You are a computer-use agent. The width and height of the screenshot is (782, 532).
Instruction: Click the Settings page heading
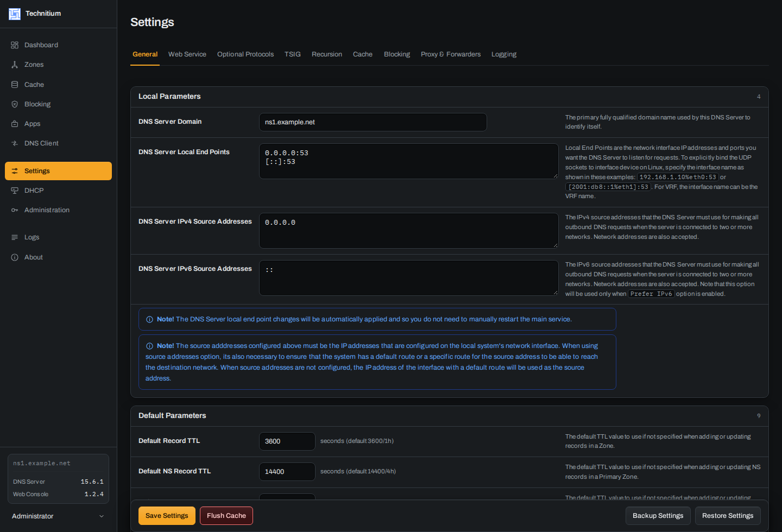point(152,22)
